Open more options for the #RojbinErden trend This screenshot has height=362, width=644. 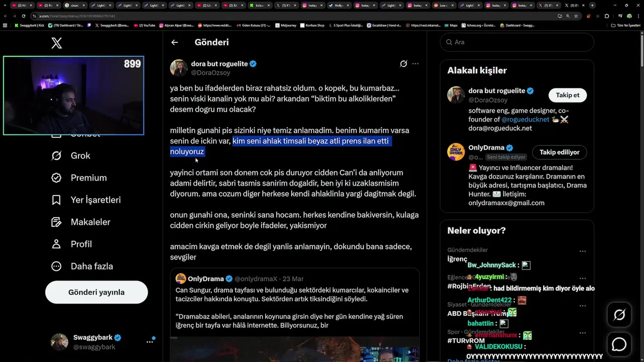582,278
